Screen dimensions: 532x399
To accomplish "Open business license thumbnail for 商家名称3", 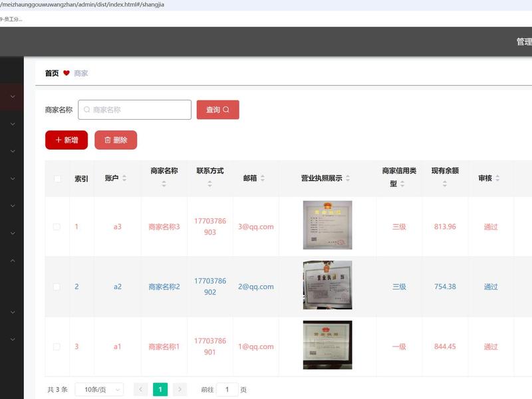I will (327, 225).
